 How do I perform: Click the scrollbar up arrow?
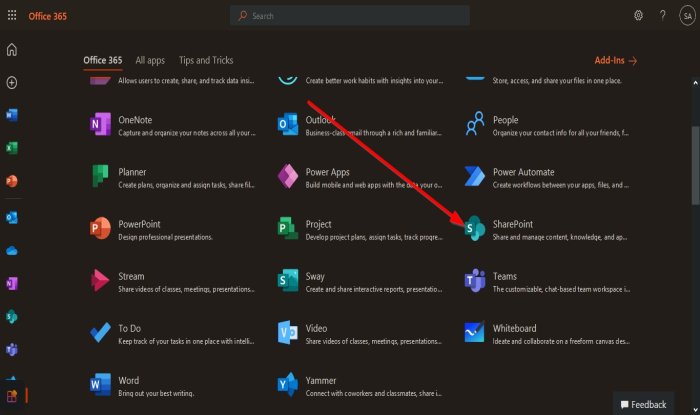[695, 83]
